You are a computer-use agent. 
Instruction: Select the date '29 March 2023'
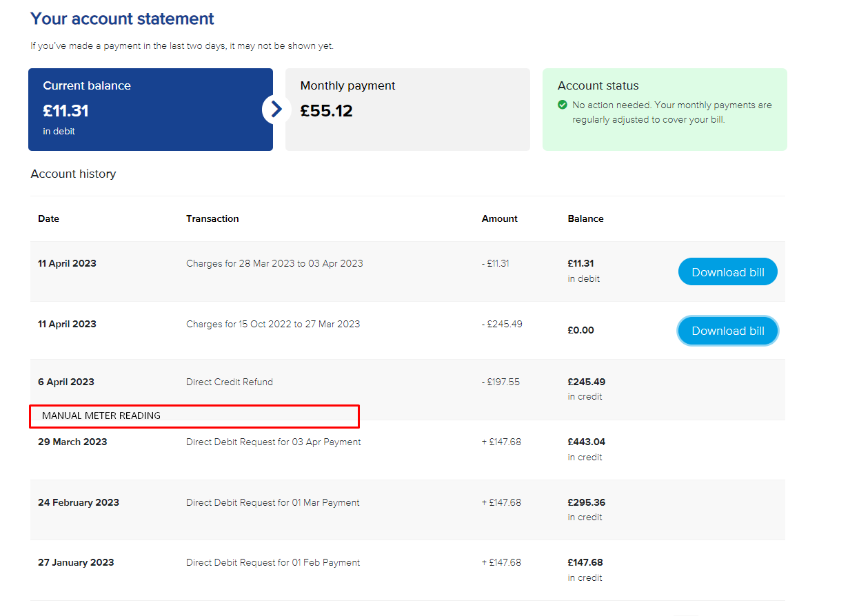pos(72,442)
